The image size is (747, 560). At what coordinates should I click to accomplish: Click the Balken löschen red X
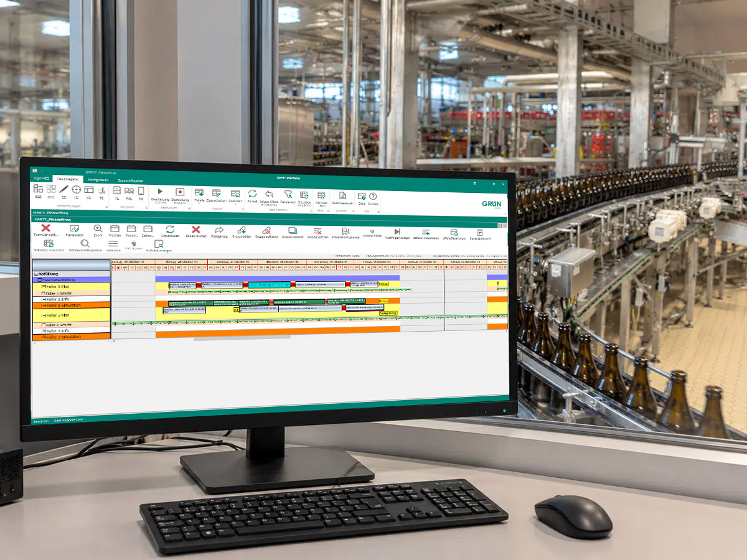[196, 230]
